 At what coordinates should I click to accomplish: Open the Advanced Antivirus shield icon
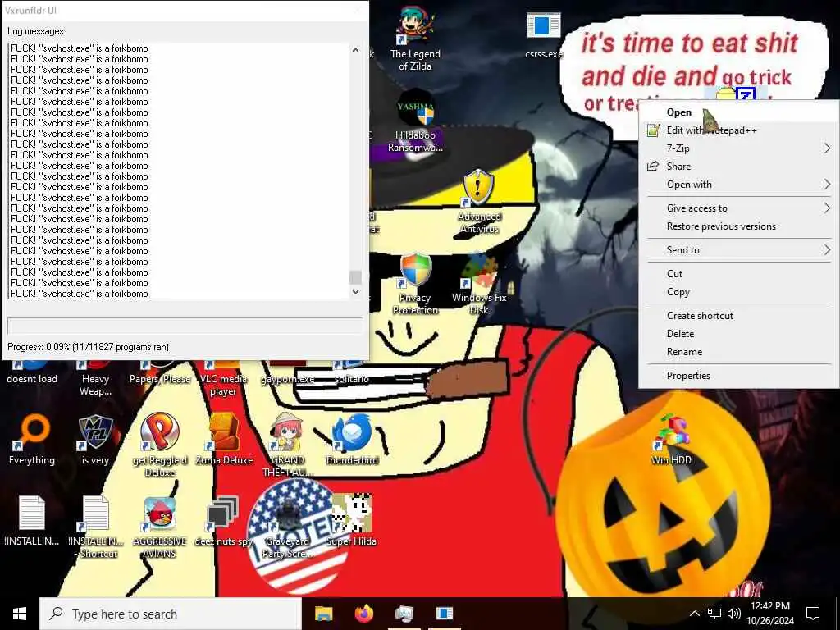pyautogui.click(x=479, y=202)
